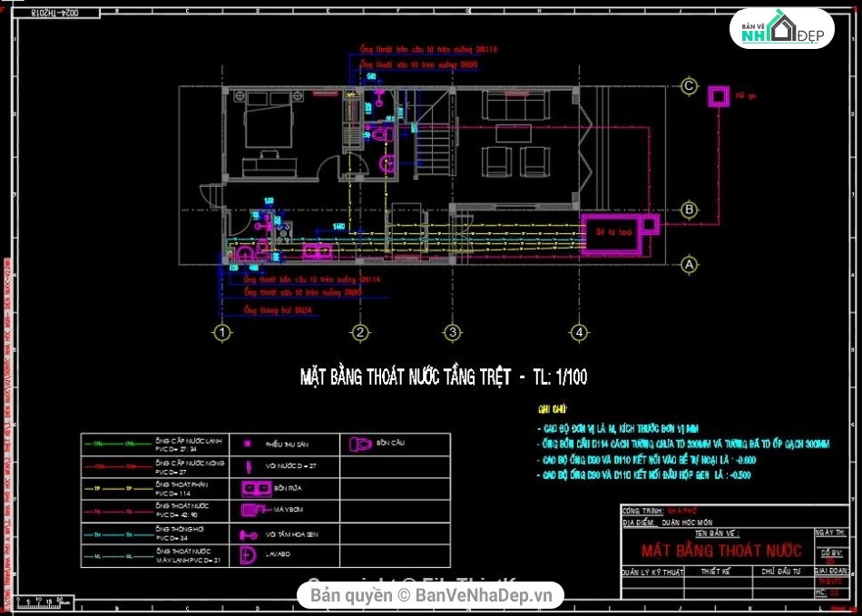The image size is (862, 616).
Task: Select the yellow waste pipe legend line
Action: [116, 489]
